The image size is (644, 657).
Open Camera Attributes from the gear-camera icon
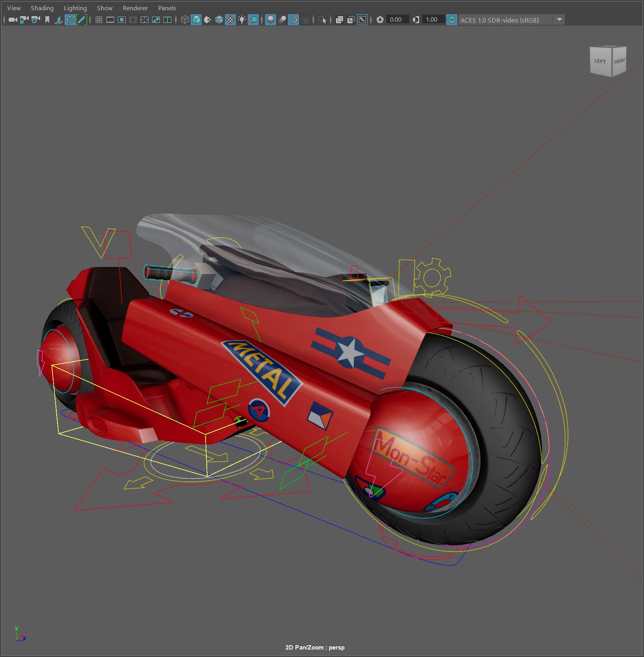(x=35, y=20)
